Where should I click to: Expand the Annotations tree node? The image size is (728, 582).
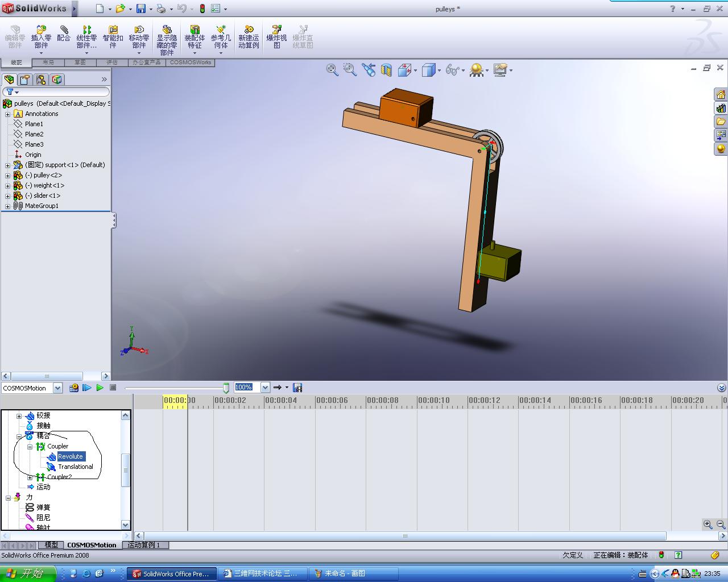point(8,114)
